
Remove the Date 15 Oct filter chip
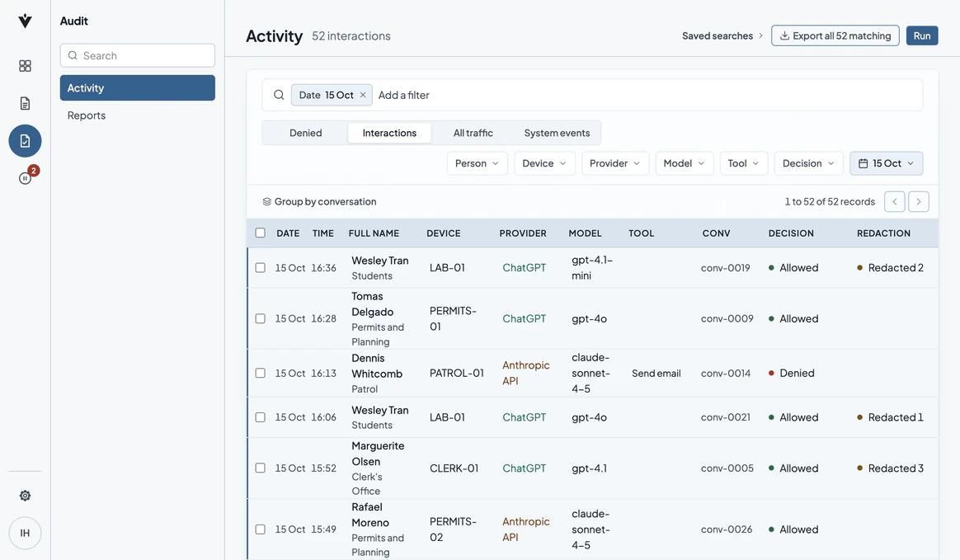[363, 95]
